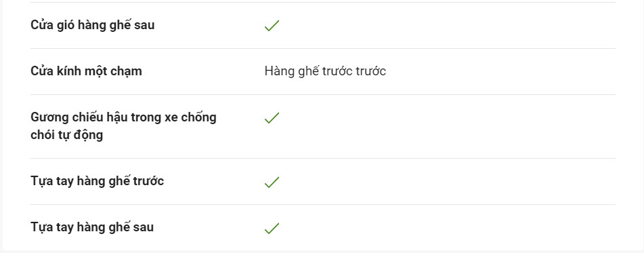The height and width of the screenshot is (253, 644).
Task: Click the checkmark beside Gương chiếu hậu chống chói
Action: [x=272, y=117]
